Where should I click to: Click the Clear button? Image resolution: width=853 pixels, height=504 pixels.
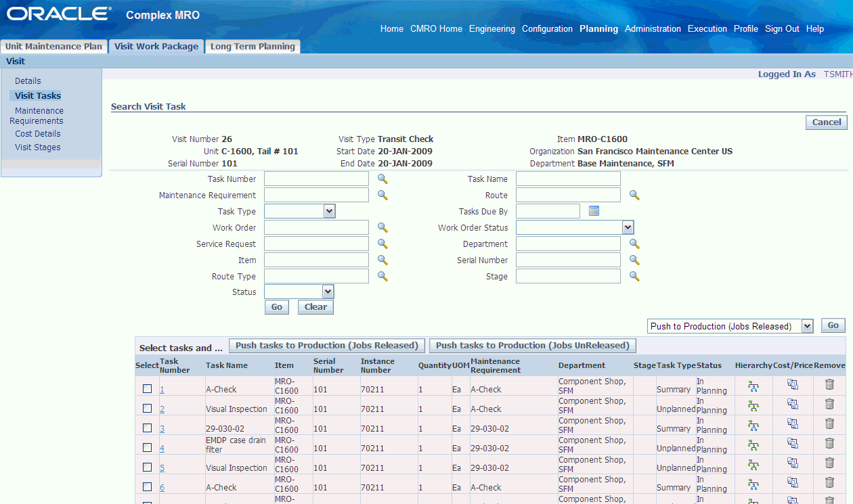(x=315, y=306)
